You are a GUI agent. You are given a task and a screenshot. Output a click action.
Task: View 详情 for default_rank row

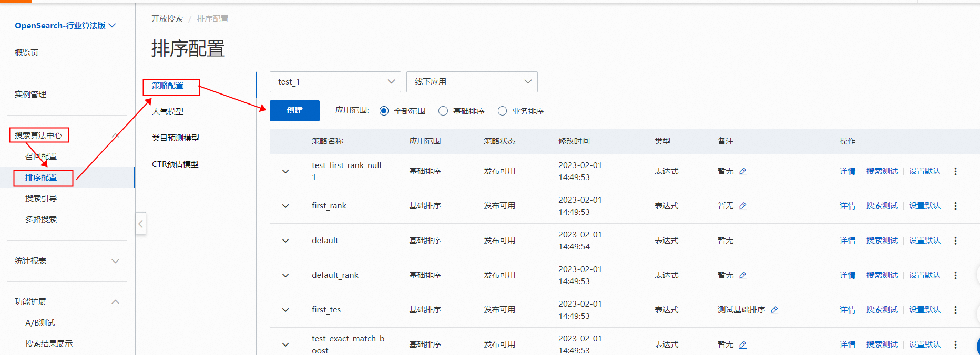click(x=848, y=275)
